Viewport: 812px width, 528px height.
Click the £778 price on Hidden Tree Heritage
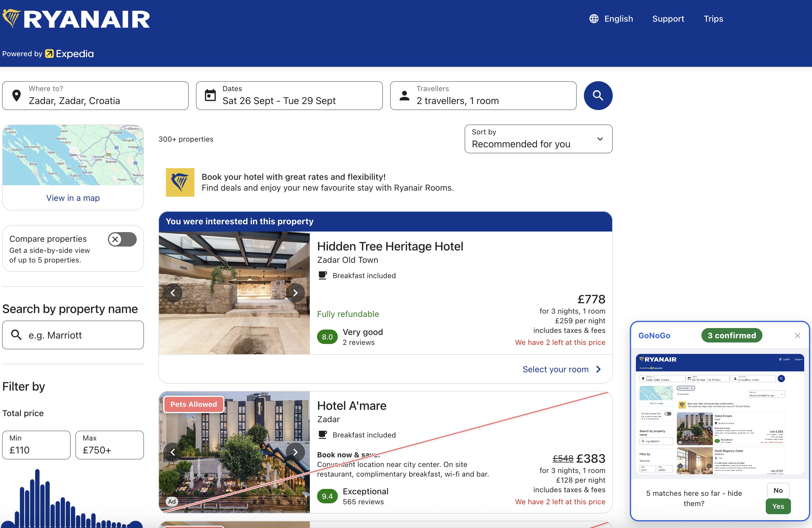click(x=591, y=299)
